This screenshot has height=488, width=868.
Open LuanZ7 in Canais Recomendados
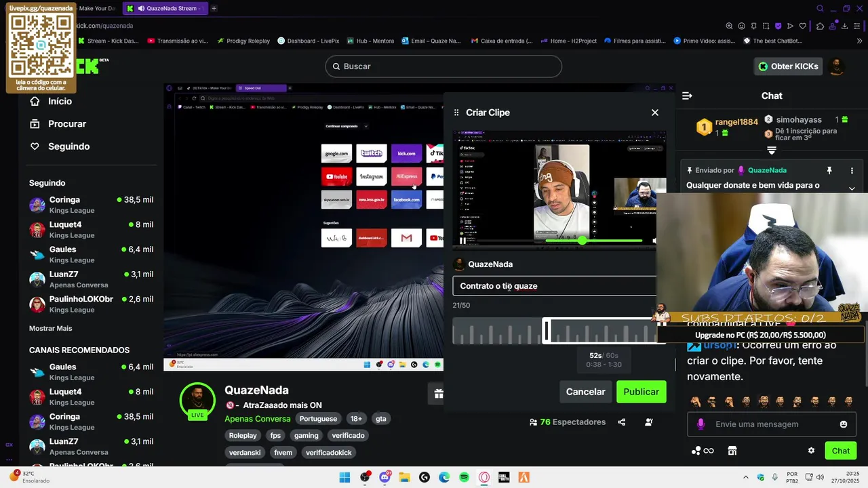click(91, 447)
